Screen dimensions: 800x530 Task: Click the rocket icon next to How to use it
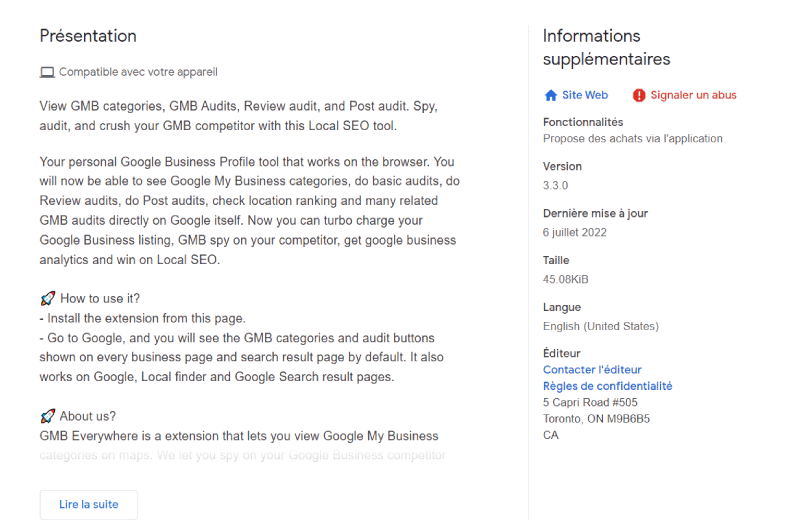click(47, 298)
